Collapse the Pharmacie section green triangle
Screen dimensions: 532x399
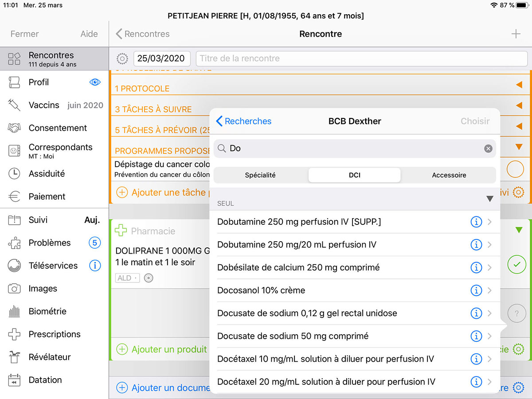click(519, 230)
